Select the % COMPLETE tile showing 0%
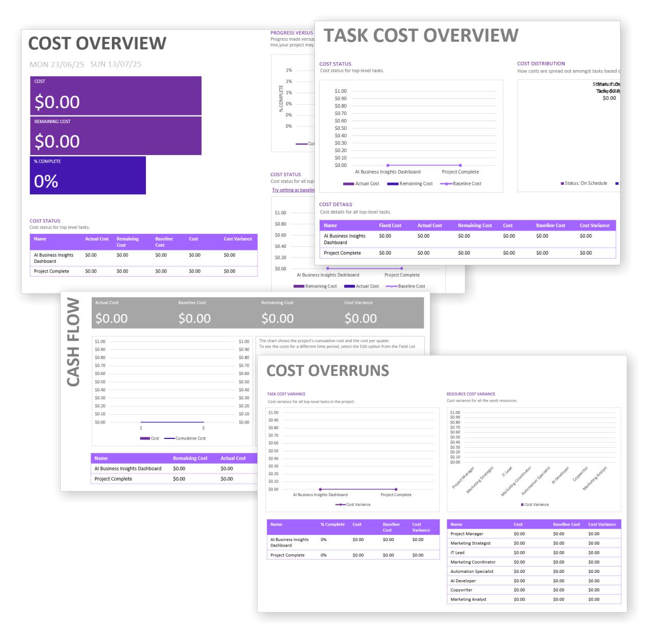This screenshot has height=644, width=651. pos(88,175)
